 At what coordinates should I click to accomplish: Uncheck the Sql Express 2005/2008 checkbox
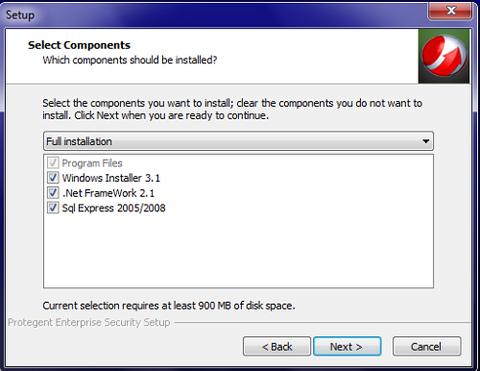point(53,208)
